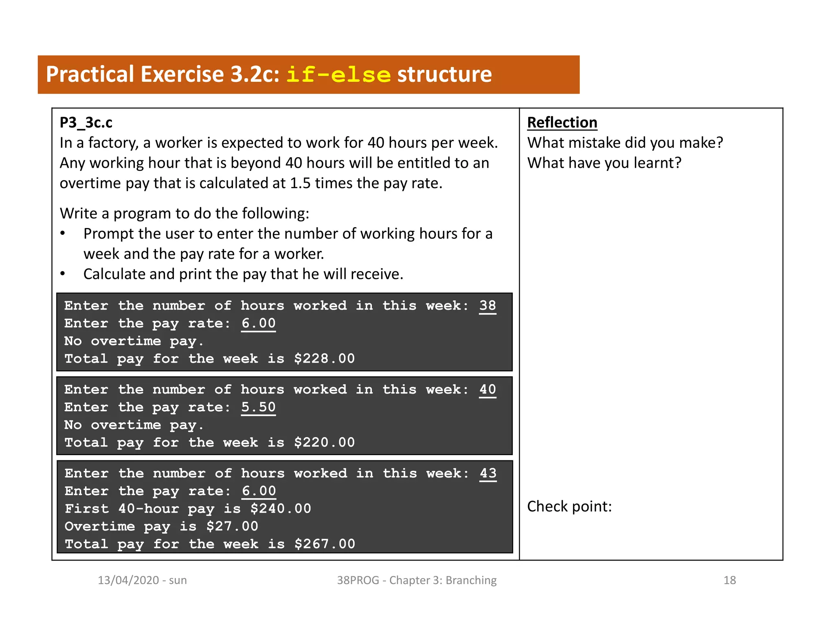Click the footer date 13/04/2020 - sun

tap(142, 580)
